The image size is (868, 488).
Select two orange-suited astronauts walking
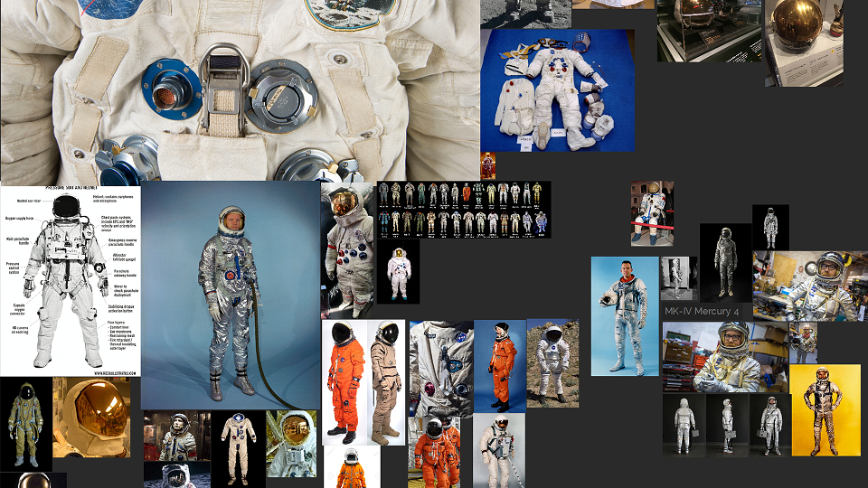tap(434, 453)
